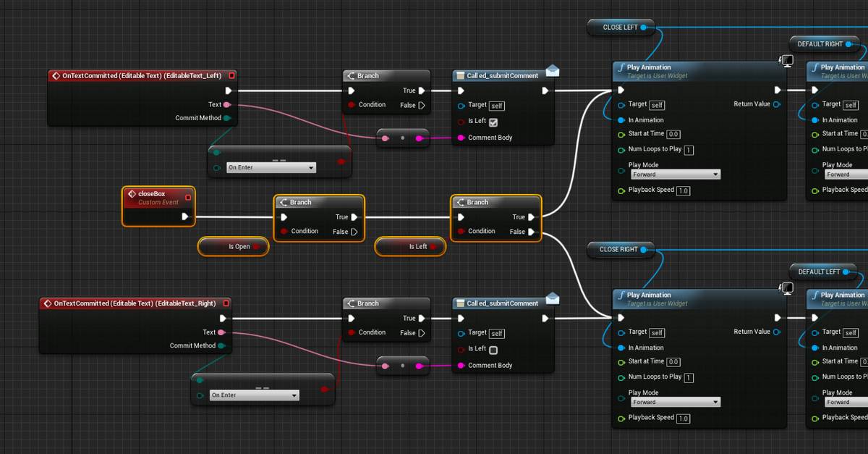Click In Animation pin on CLOSE RIGHT Play Animation
The image size is (868, 454).
622,348
